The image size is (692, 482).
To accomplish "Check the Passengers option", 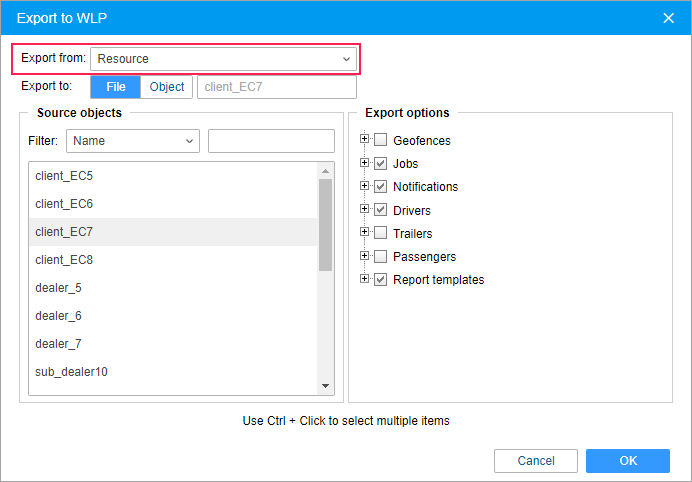I will click(380, 256).
